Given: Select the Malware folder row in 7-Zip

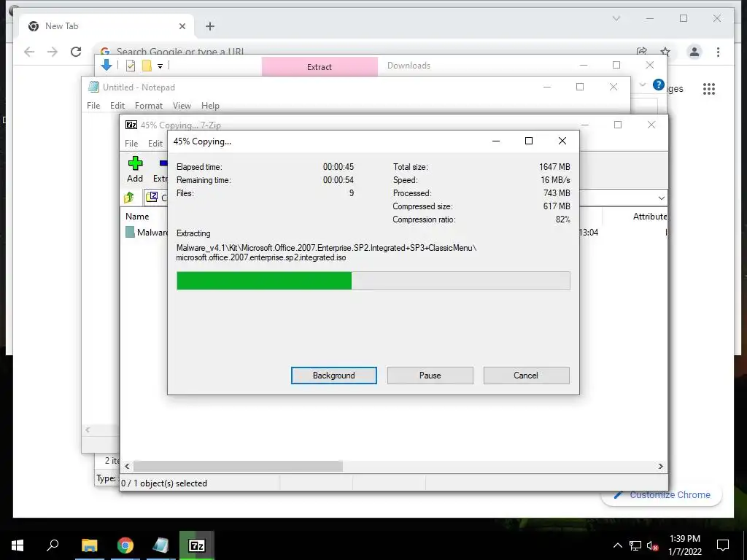Looking at the screenshot, I should (147, 233).
